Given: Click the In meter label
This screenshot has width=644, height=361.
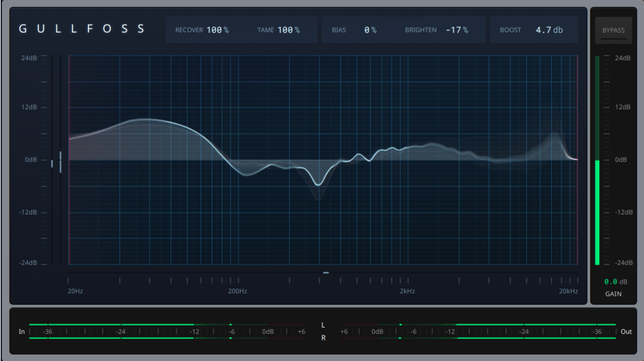Looking at the screenshot, I should click(22, 331).
